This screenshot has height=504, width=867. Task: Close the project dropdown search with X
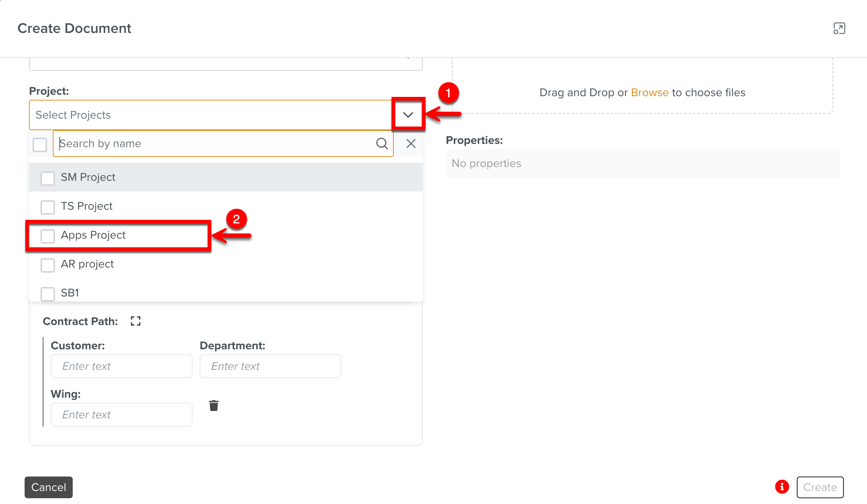point(411,144)
